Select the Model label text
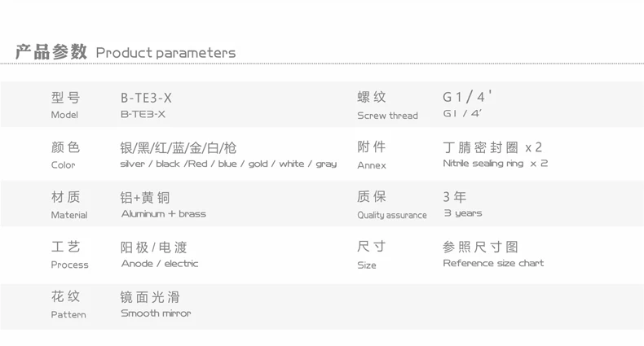Viewport: 644px width, 346px height. click(64, 116)
